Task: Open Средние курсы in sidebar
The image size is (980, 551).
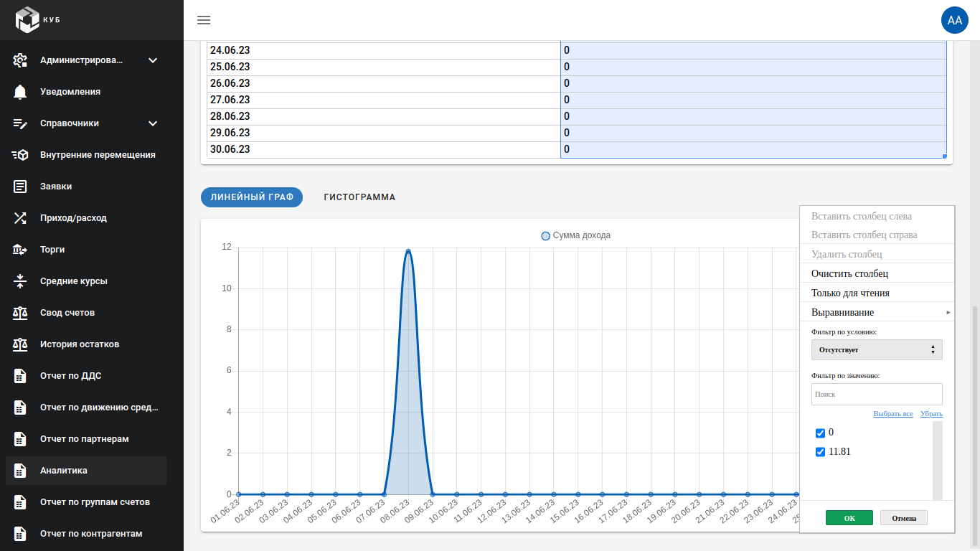Action: point(86,281)
